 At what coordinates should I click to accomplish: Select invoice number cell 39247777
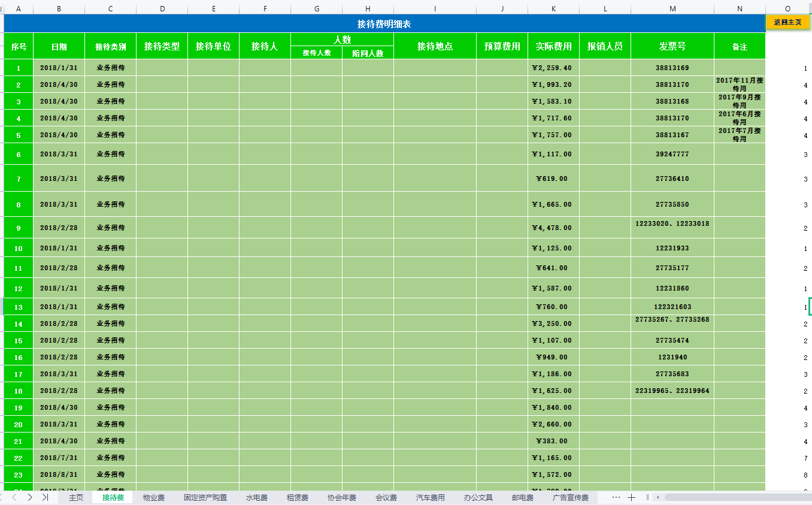point(672,154)
